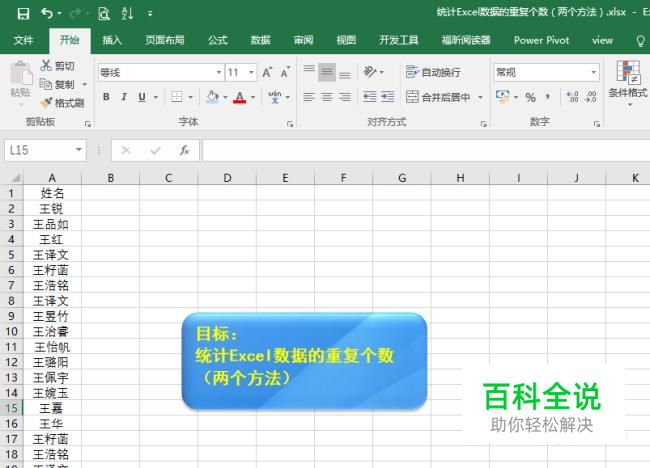The width and height of the screenshot is (650, 468).
Task: Apply percent style
Action: tap(530, 97)
